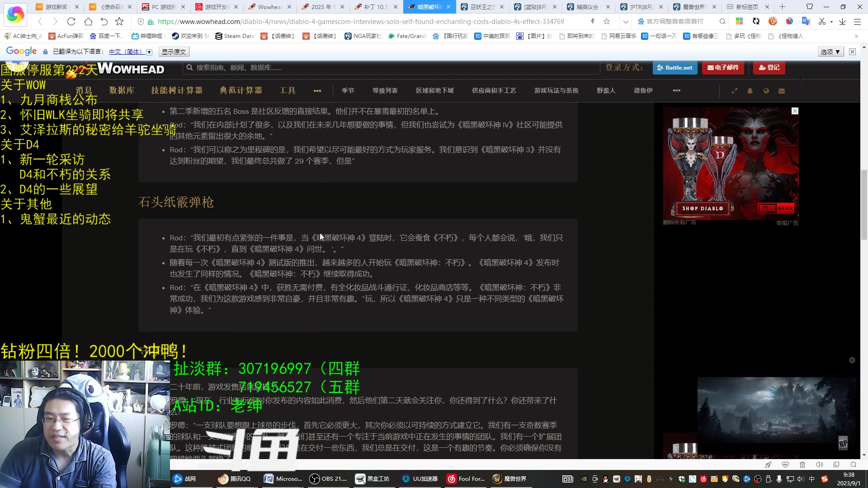Click the lightning speed-mode icon in the address bar
Screen dimensions: 868x488
coord(593,21)
